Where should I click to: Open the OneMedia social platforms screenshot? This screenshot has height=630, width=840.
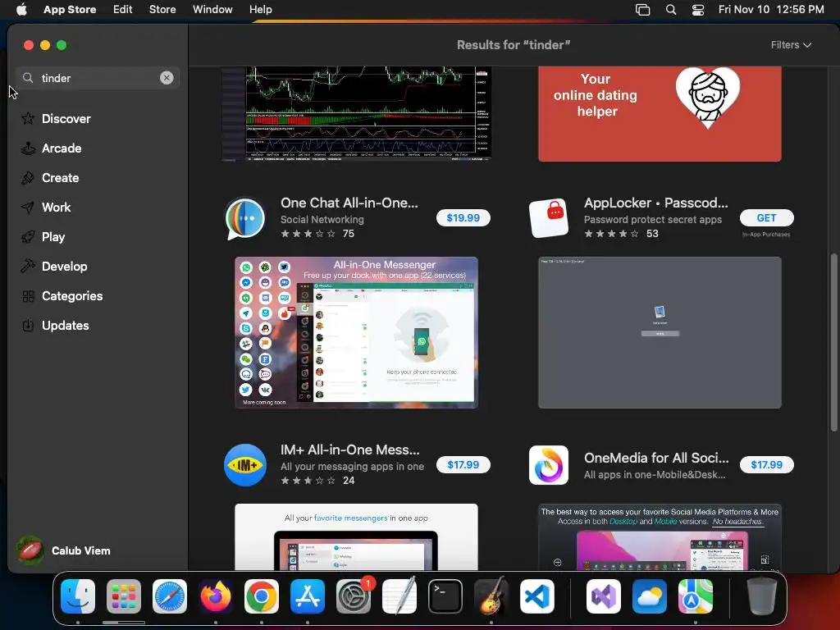(660, 536)
